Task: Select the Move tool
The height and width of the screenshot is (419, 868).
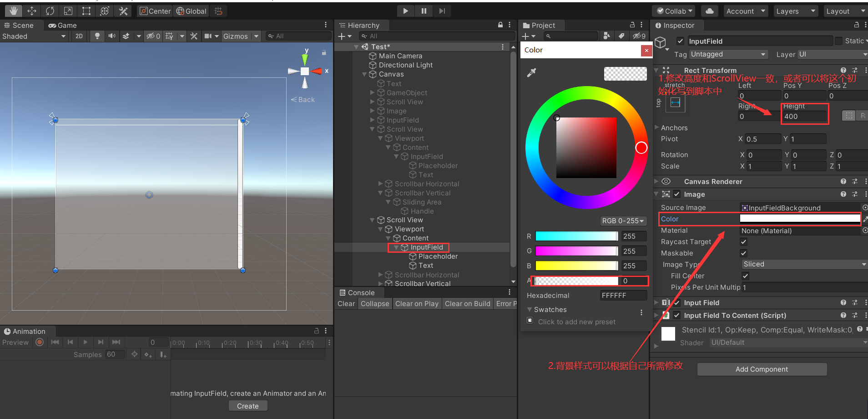Action: (x=32, y=11)
